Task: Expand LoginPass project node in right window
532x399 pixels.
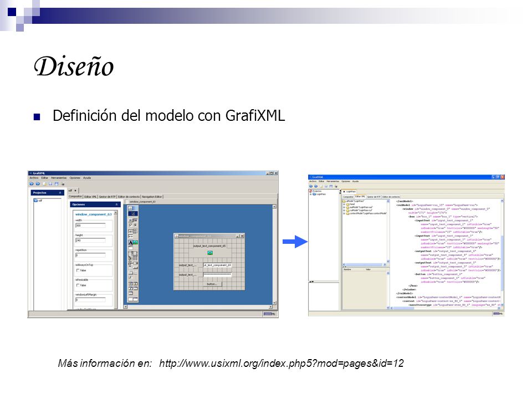Action: [310, 194]
